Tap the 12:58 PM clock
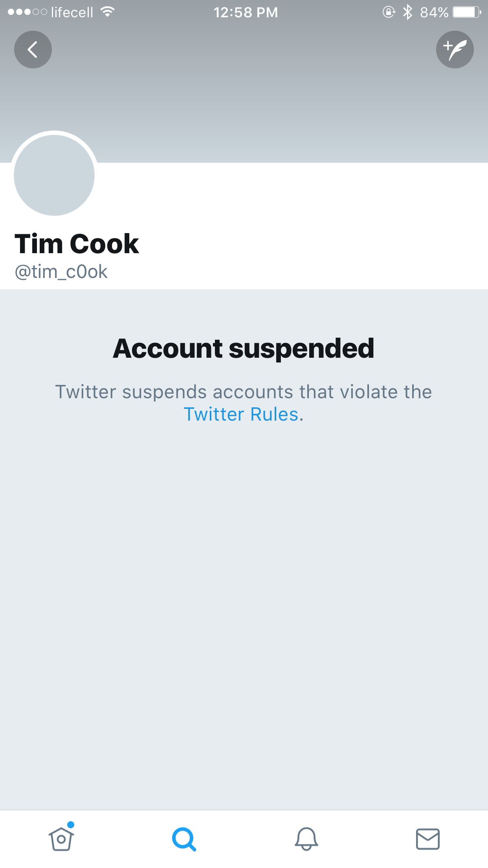This screenshot has height=868, width=488. (246, 13)
